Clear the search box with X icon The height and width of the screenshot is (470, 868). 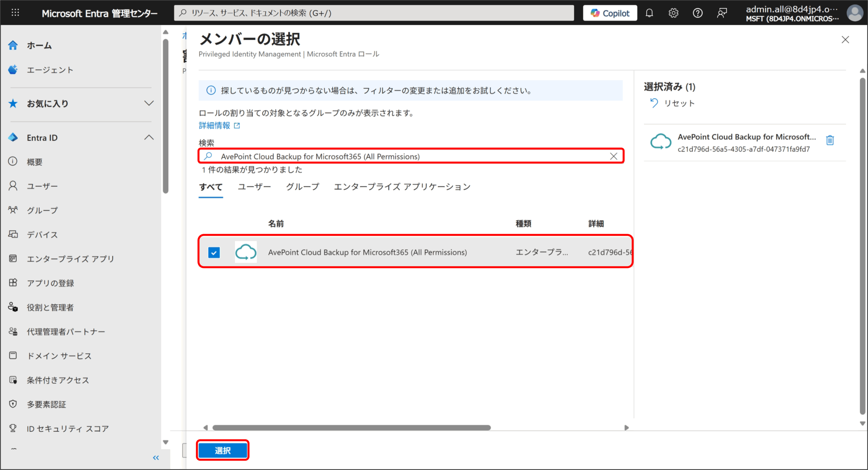613,156
